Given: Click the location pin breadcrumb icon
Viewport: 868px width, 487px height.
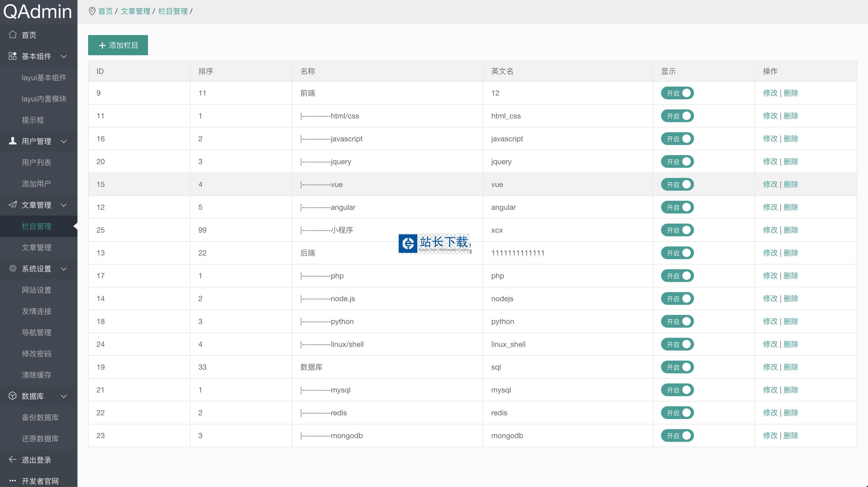Looking at the screenshot, I should (x=92, y=11).
